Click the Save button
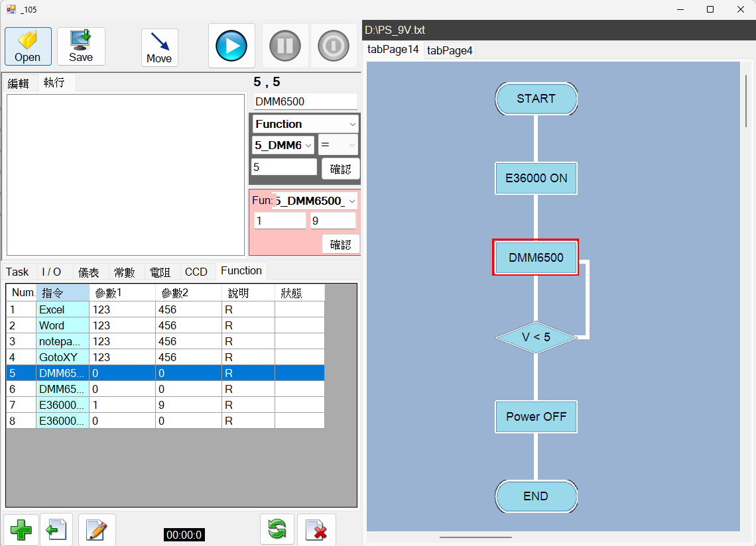Viewport: 756px width, 546px height. coord(81,46)
